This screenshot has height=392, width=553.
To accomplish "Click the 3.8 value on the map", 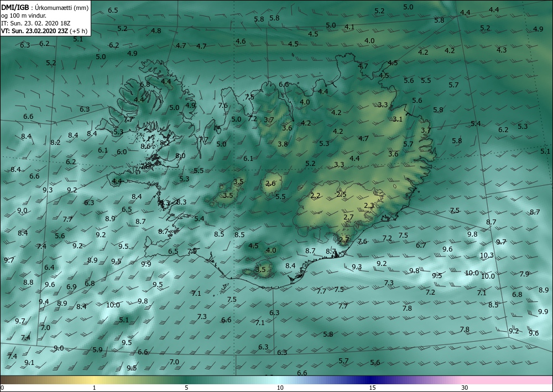I will [283, 144].
